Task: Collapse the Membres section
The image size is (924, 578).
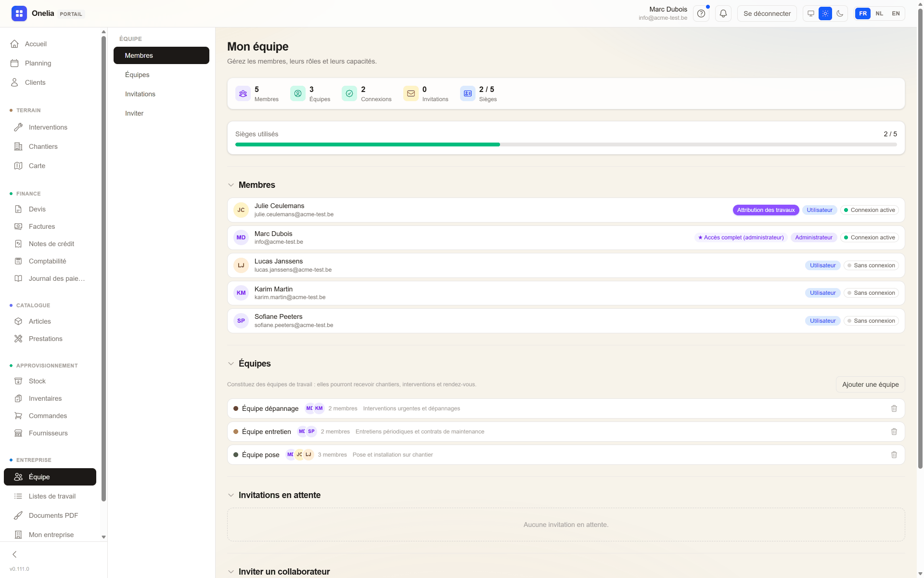Action: (x=231, y=185)
